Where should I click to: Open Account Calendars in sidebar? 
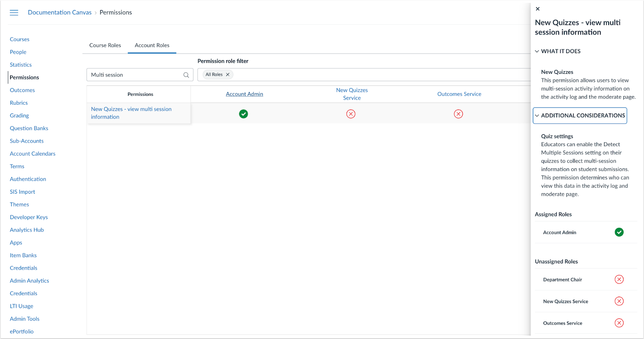click(x=33, y=153)
